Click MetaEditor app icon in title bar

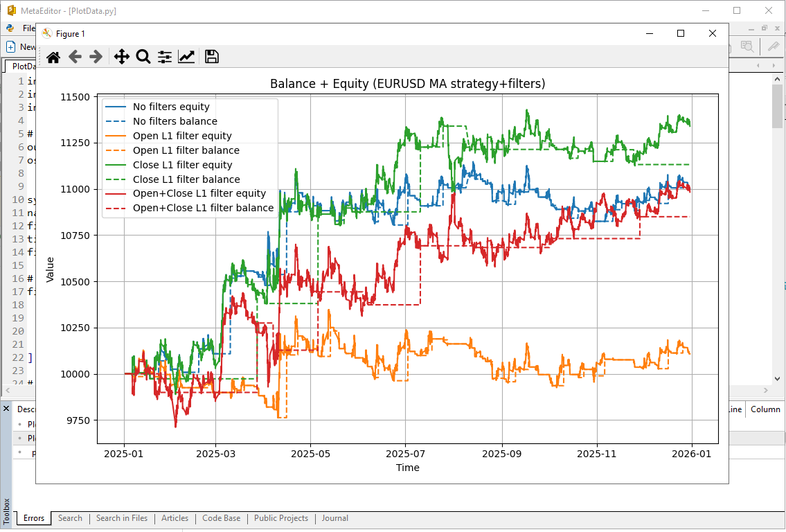[11, 10]
